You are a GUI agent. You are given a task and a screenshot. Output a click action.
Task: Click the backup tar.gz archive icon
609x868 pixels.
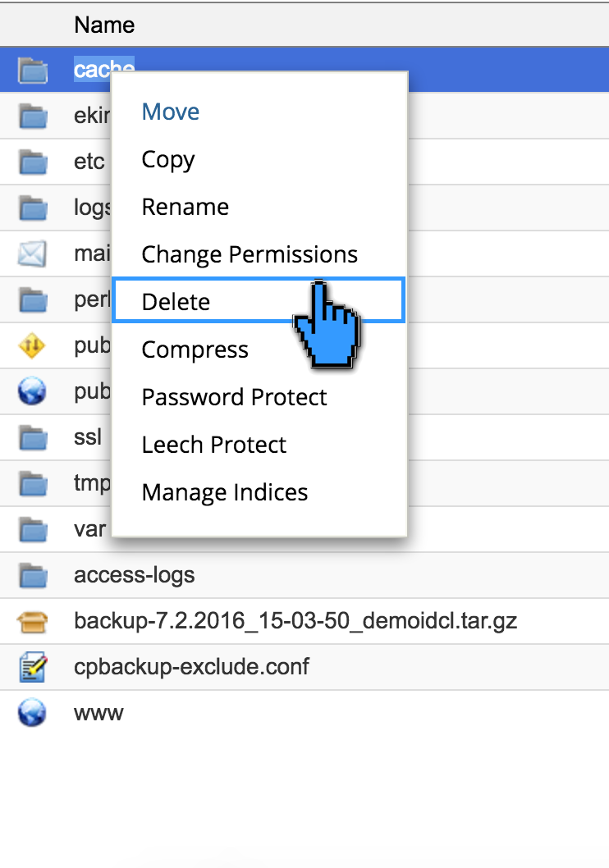pos(31,621)
